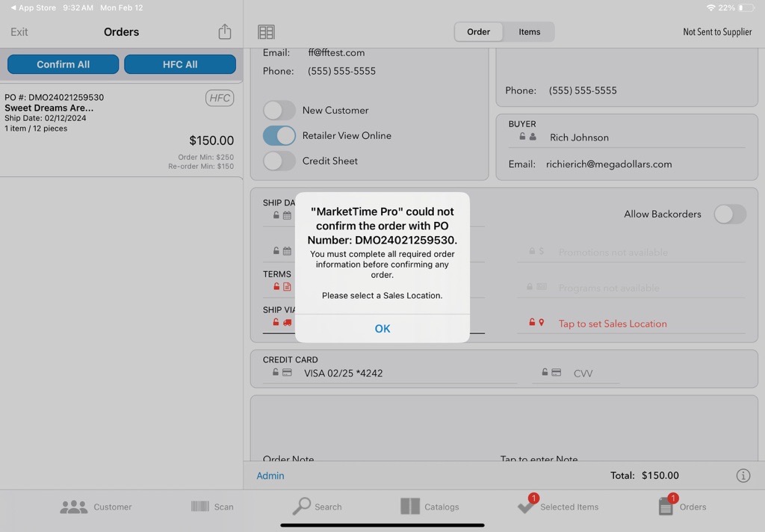
Task: Tap the lock icon beside Programs
Action: point(530,286)
